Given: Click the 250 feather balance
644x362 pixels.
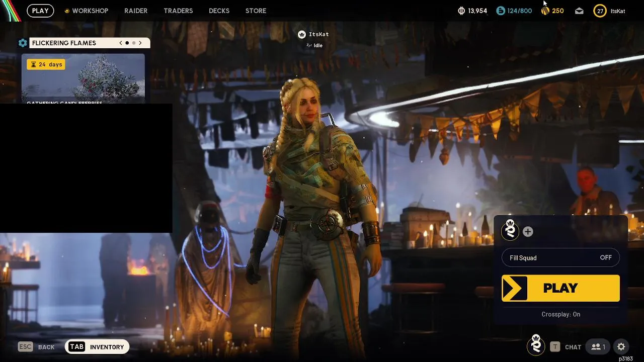Looking at the screenshot, I should click(x=558, y=11).
